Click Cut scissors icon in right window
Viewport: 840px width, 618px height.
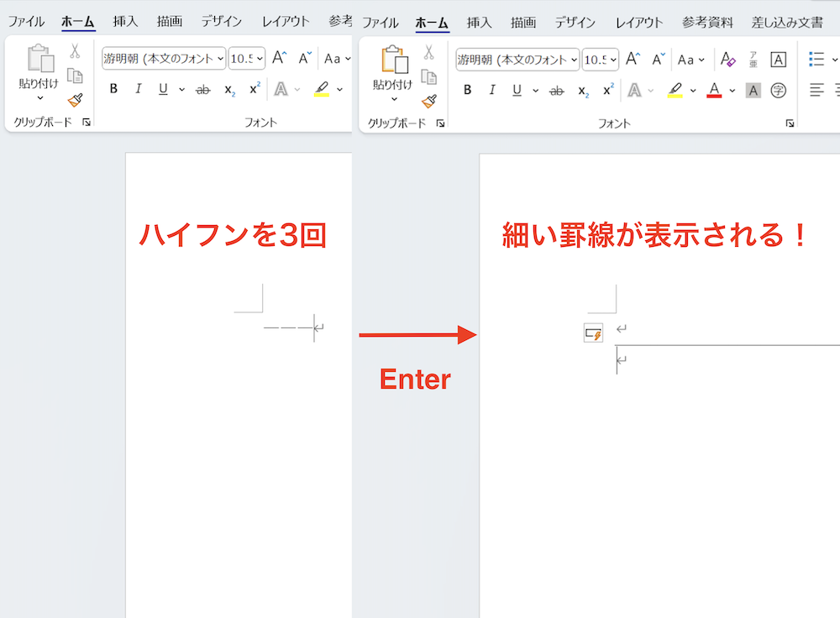428,53
